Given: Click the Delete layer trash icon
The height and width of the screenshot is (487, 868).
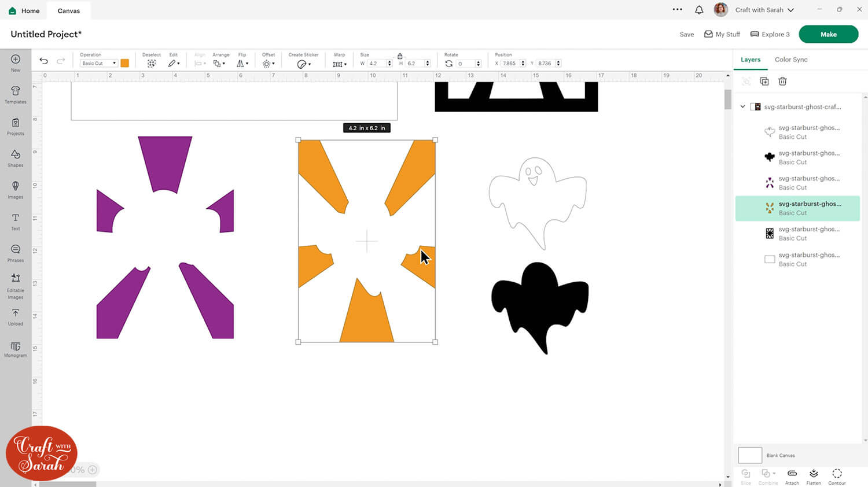Looking at the screenshot, I should click(782, 82).
